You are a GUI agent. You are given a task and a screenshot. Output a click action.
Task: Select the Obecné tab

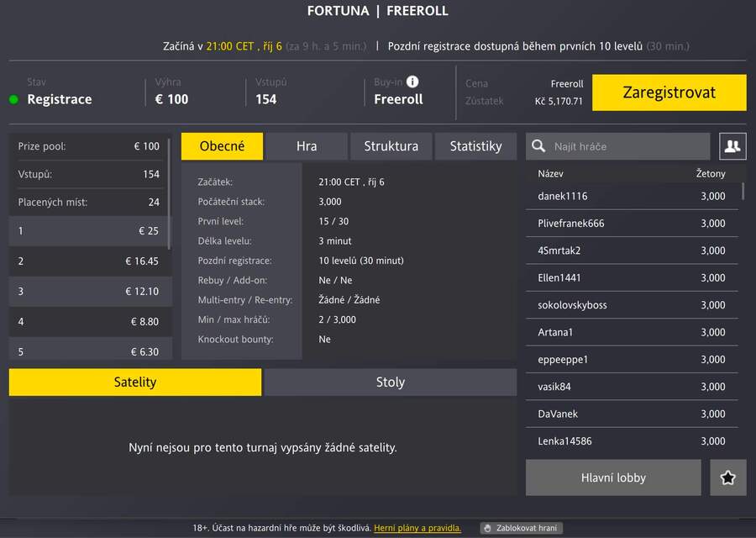pos(222,146)
